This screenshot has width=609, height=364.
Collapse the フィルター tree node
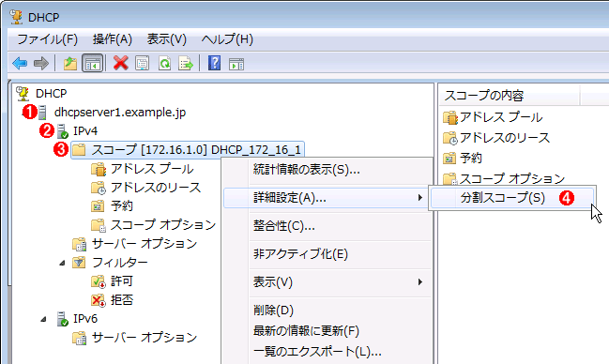point(62,263)
